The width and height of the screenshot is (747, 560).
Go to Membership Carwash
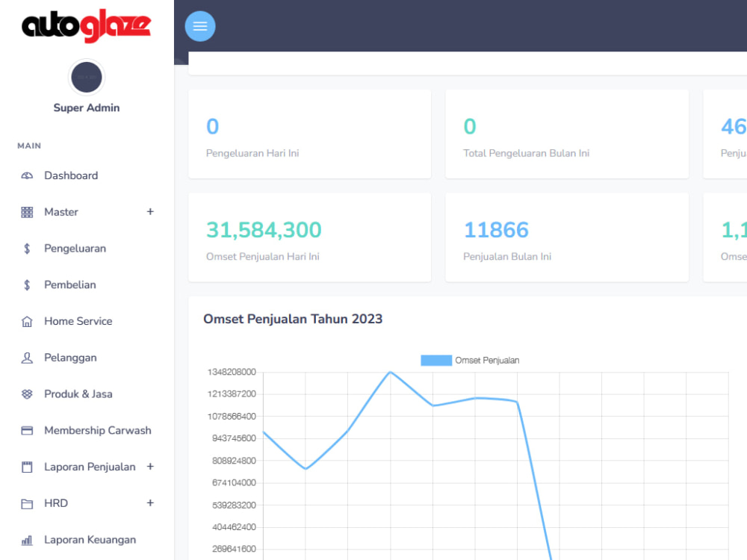click(98, 431)
